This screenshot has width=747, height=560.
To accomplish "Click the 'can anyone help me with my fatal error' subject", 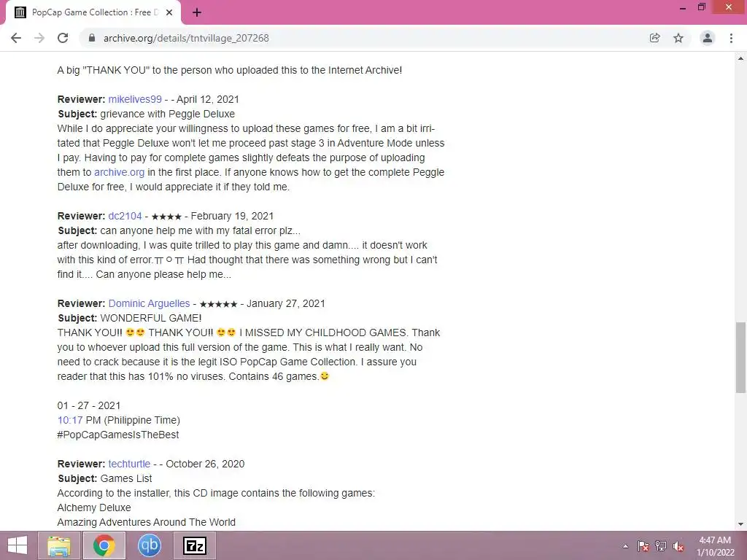I will pyautogui.click(x=200, y=230).
